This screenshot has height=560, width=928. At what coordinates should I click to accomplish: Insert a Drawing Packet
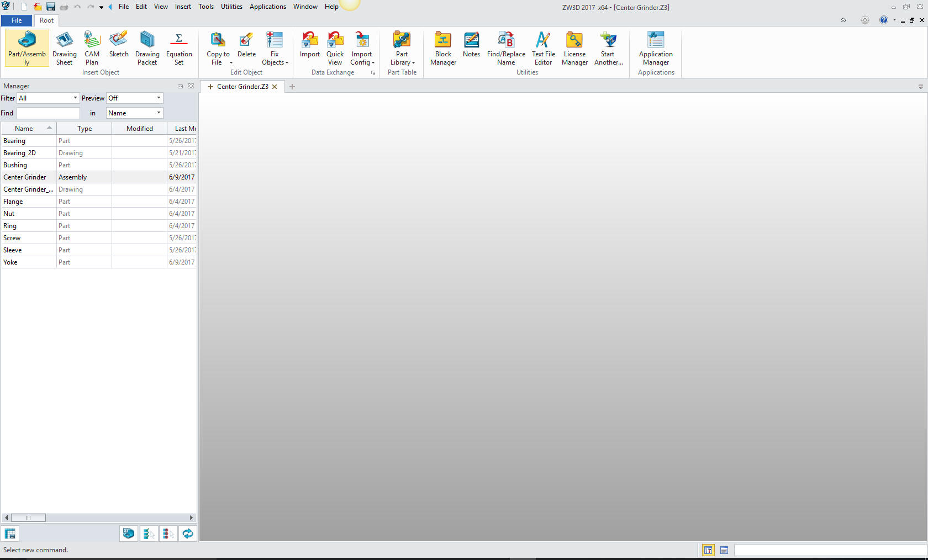point(147,48)
